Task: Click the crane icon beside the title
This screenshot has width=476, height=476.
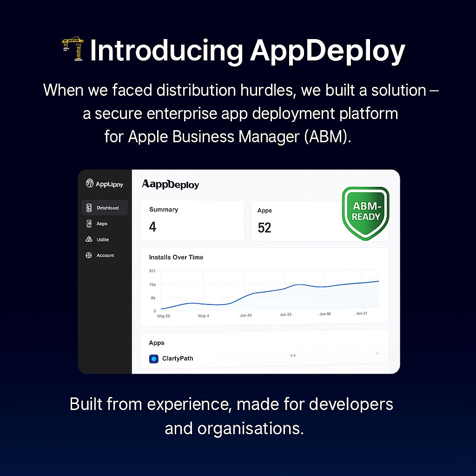Action: pyautogui.click(x=73, y=50)
